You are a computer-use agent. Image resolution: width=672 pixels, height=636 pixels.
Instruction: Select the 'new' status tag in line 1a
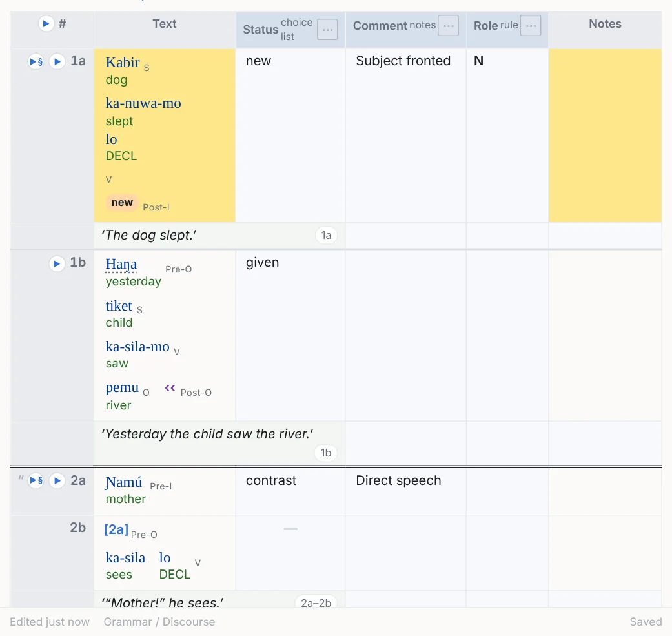[x=122, y=203]
